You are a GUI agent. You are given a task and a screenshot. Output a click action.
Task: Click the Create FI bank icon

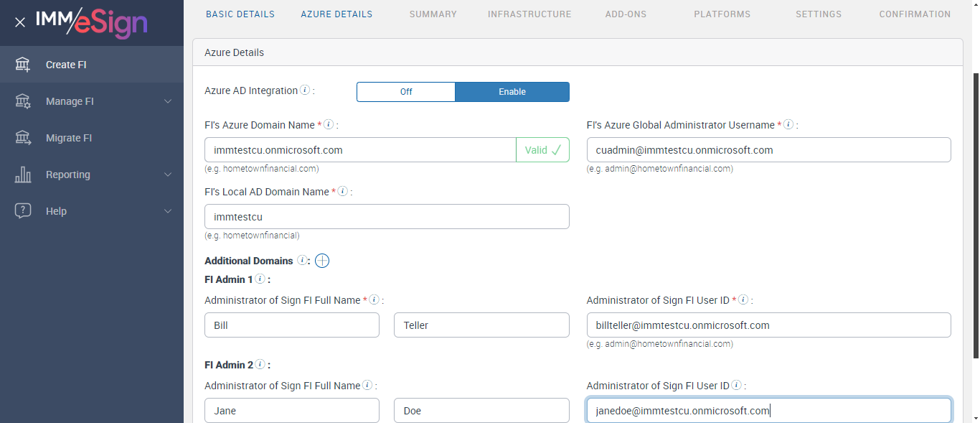coord(23,65)
